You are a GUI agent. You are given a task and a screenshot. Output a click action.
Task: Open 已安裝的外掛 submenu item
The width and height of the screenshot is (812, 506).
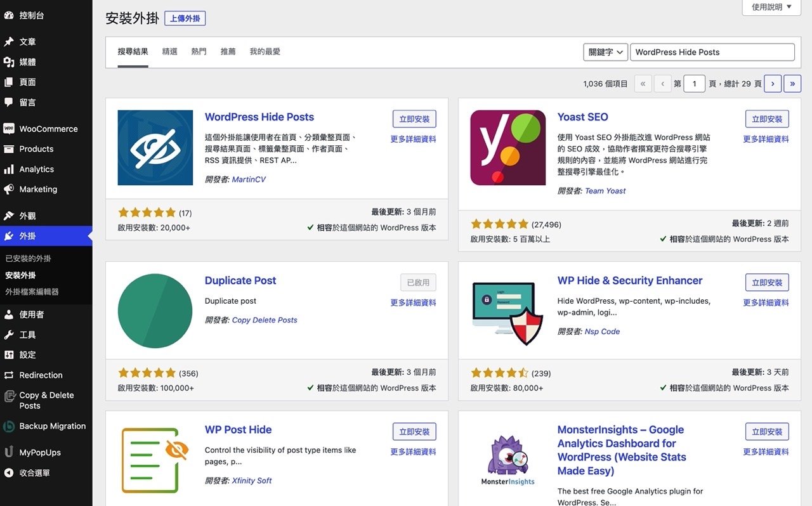[x=29, y=259]
